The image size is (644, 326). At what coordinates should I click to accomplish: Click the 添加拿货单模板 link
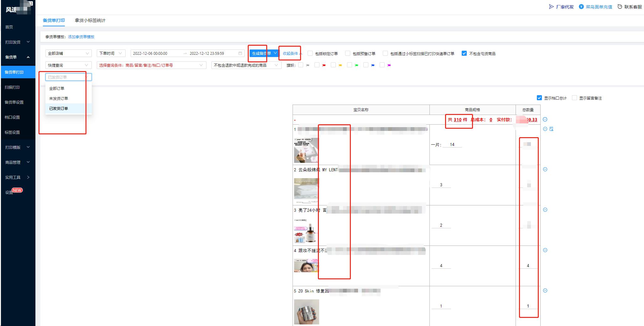click(x=81, y=37)
